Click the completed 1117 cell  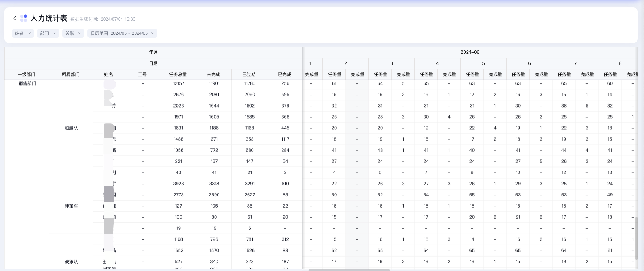tap(285, 139)
